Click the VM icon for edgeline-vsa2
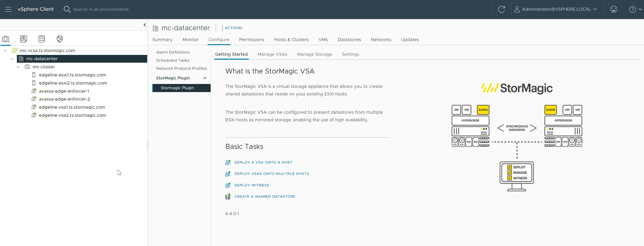This screenshot has height=246, width=644. (x=34, y=115)
